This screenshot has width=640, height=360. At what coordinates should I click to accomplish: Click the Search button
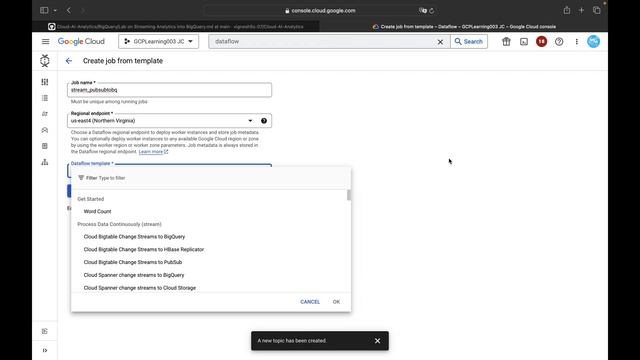click(x=469, y=42)
